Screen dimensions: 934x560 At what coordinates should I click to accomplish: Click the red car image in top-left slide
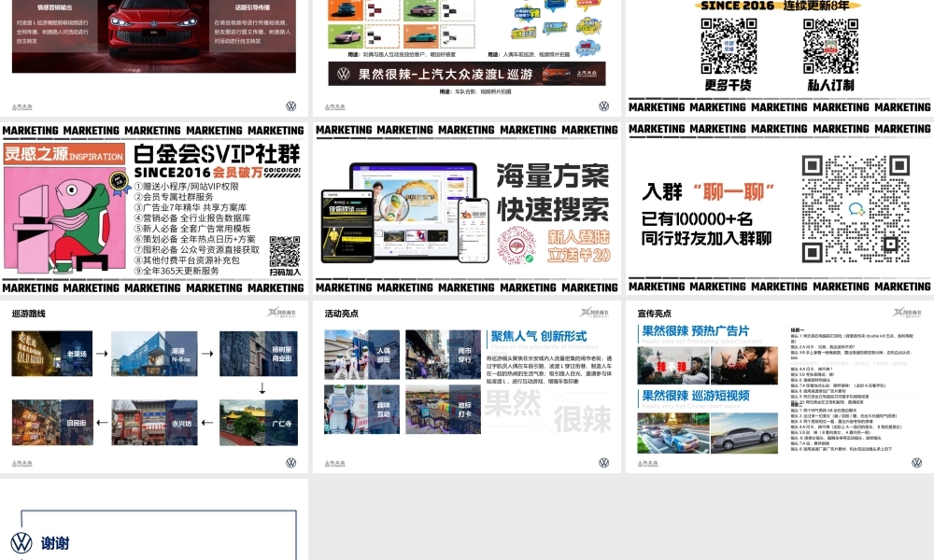(x=155, y=26)
